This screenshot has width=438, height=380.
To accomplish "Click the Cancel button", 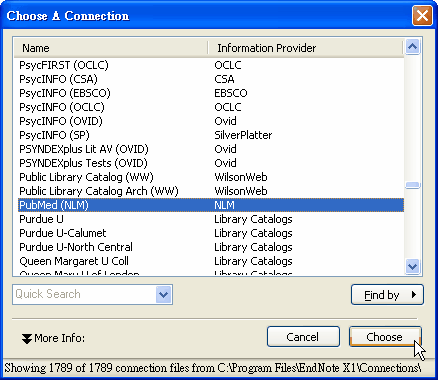I will coord(303,337).
